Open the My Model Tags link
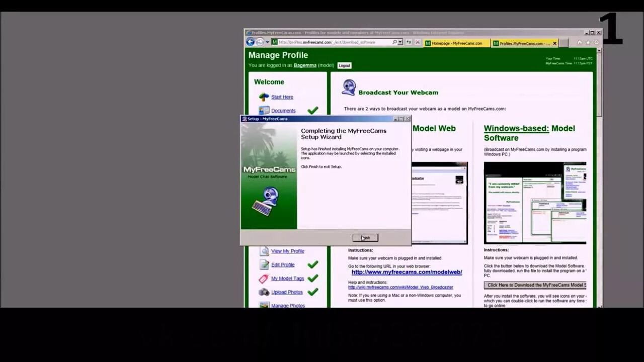Viewport: 644px width, 362px height. (288, 279)
